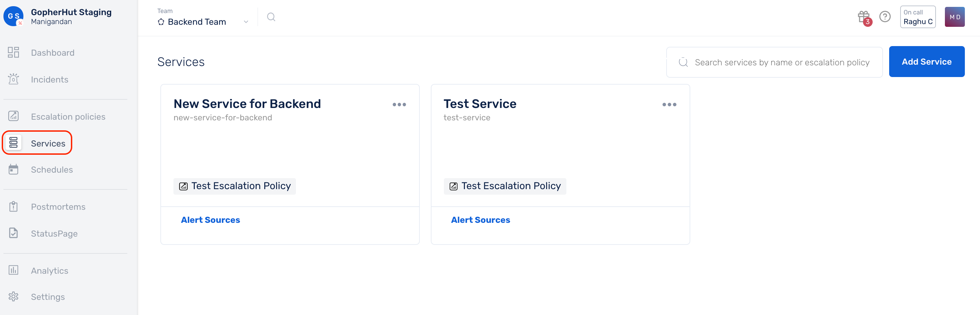Click the search services input field
The image size is (980, 315).
coord(774,62)
